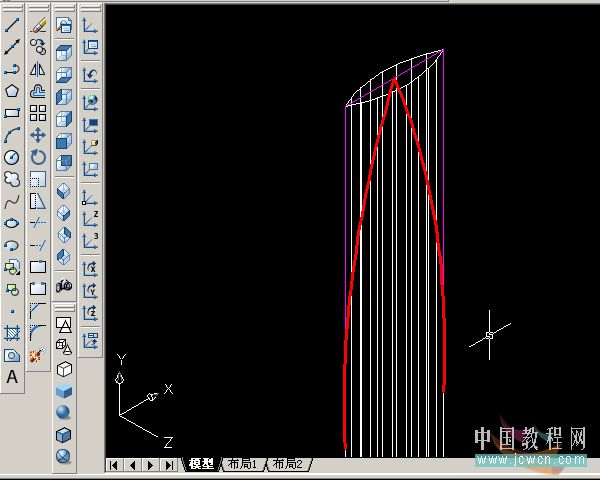Open the Display UCS Dialog icon
Screen dimensions: 600x480
point(90,47)
